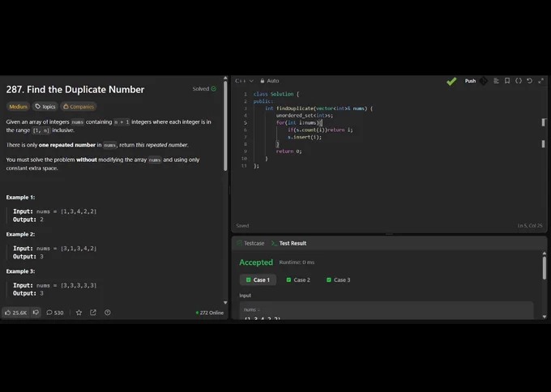
Task: Reset code with the undo arrow icon
Action: click(x=530, y=81)
